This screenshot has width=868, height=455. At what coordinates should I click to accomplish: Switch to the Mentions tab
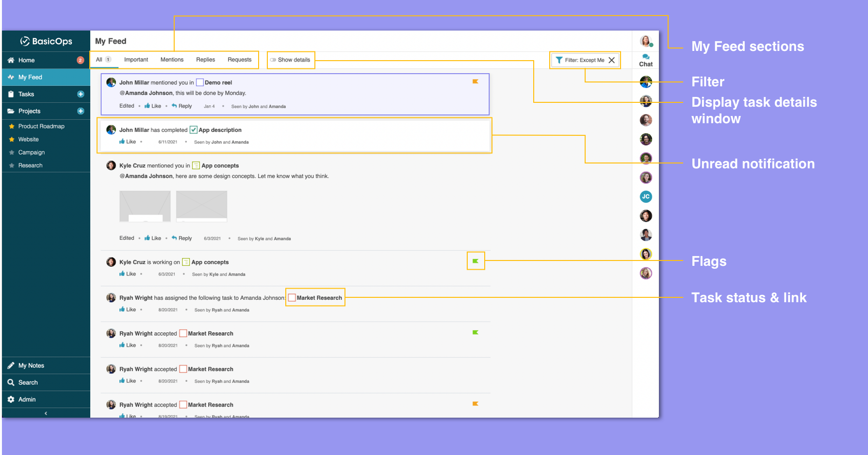tap(172, 60)
